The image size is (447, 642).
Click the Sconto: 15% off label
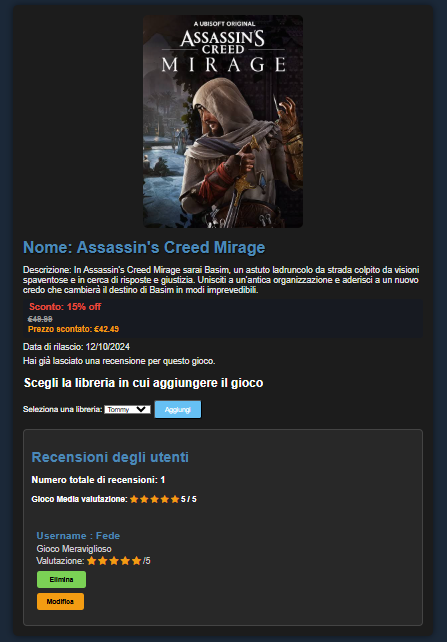65,307
